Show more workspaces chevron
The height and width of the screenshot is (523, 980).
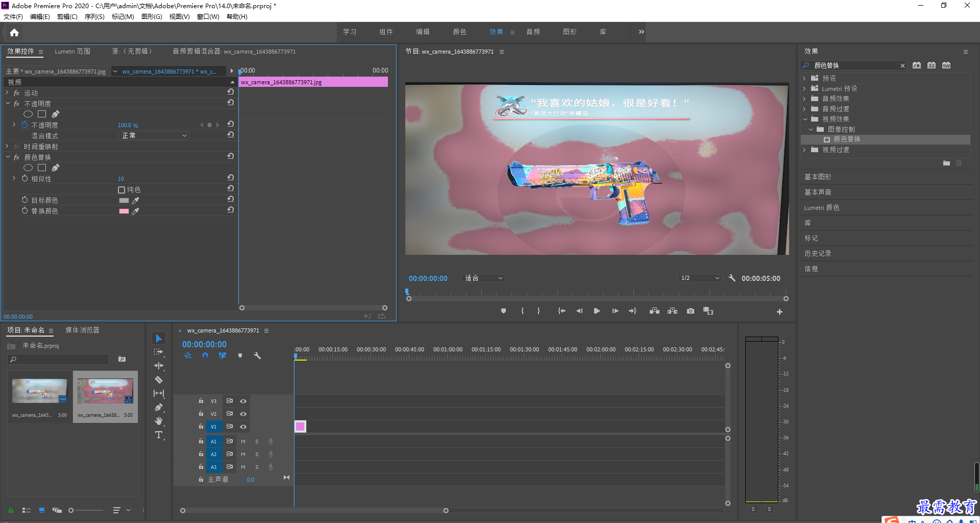641,32
